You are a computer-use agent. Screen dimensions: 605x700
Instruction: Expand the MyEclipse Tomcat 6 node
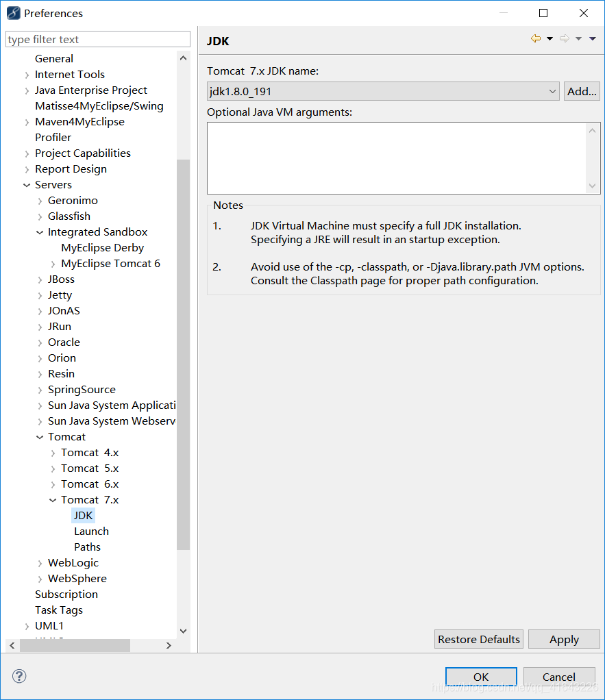click(53, 264)
